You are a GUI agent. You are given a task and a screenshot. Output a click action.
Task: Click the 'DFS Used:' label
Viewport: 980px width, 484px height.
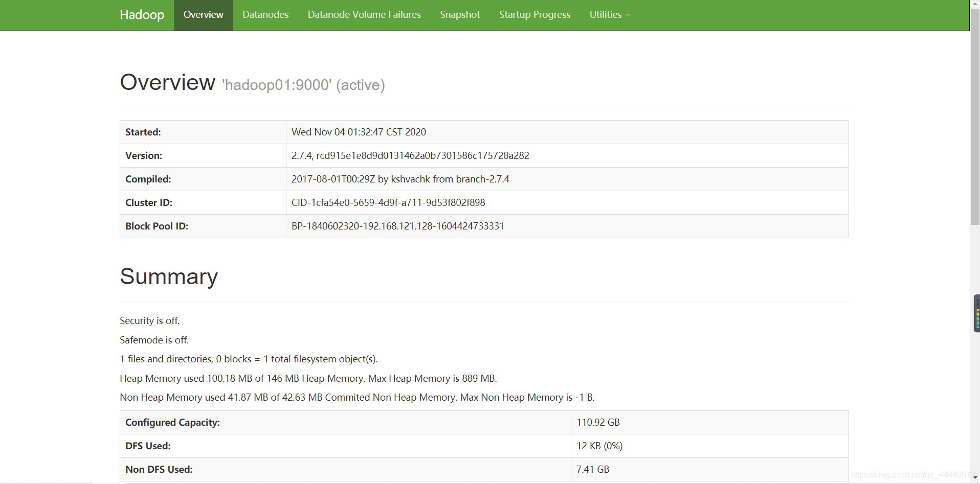[x=148, y=446]
